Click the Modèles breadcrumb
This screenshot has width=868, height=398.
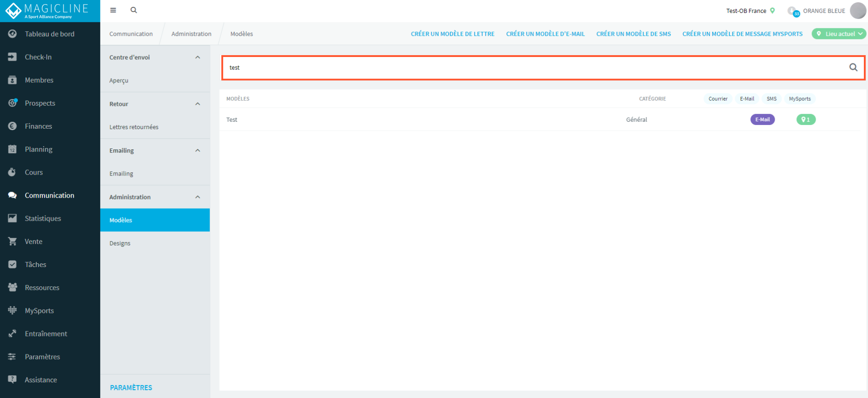[242, 34]
